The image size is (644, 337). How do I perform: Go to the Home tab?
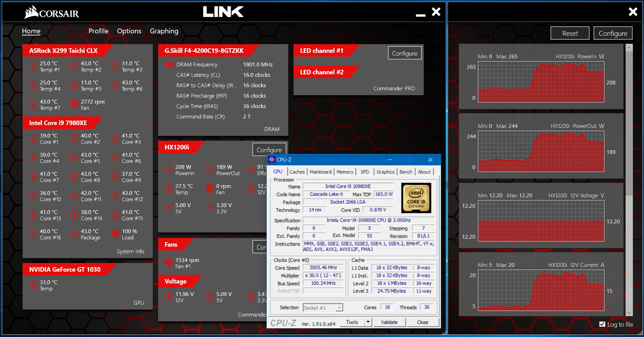31,31
